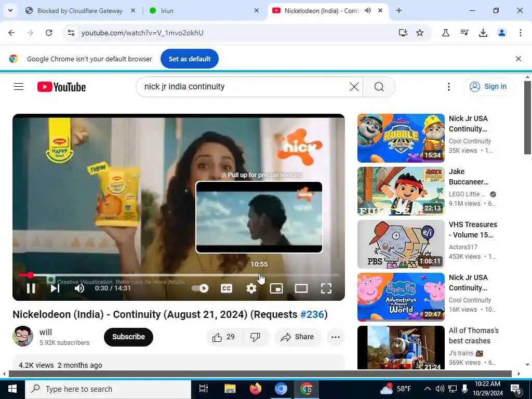
Task: Go back to previous page
Action: [x=11, y=33]
